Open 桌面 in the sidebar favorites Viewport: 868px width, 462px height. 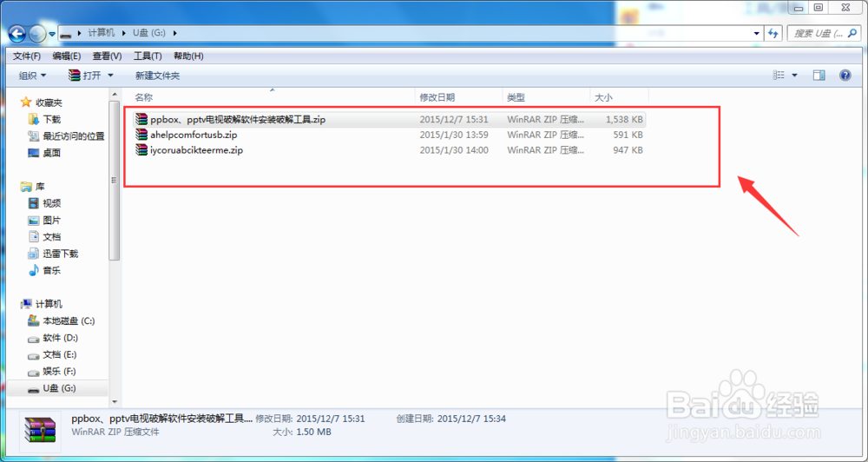point(44,153)
